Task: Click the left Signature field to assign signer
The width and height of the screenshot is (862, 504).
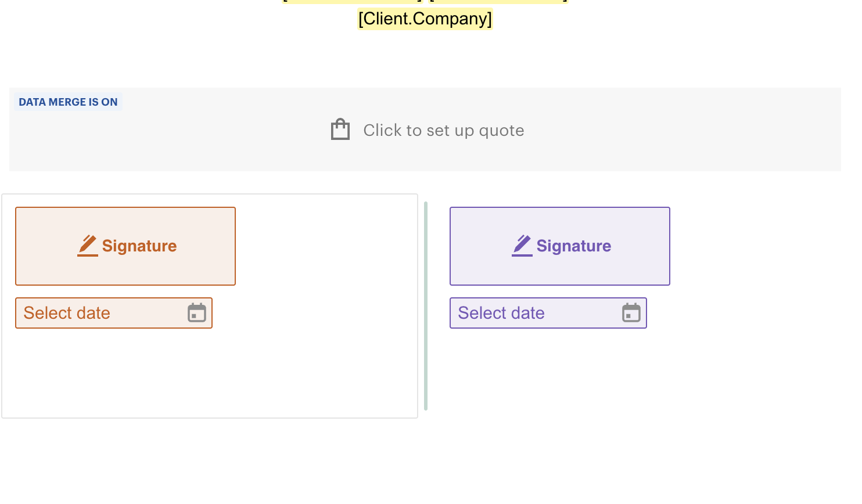Action: pos(125,246)
